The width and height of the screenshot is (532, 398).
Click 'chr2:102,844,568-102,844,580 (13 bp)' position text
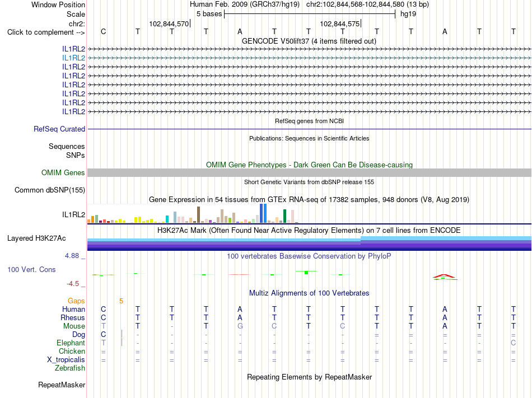367,4
